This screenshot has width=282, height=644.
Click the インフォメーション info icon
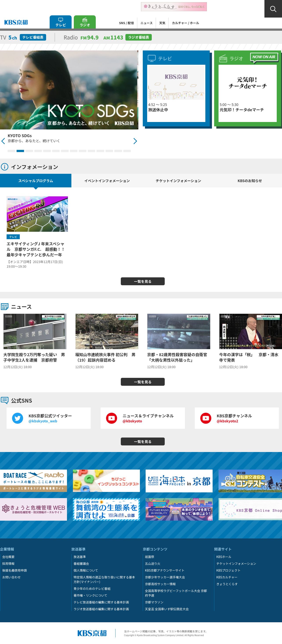tap(4, 167)
